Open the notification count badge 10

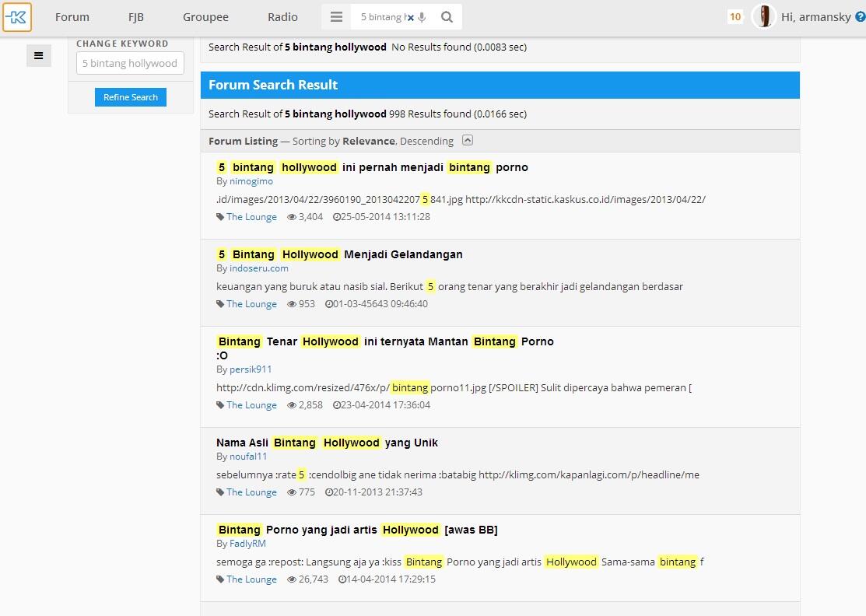pos(735,17)
